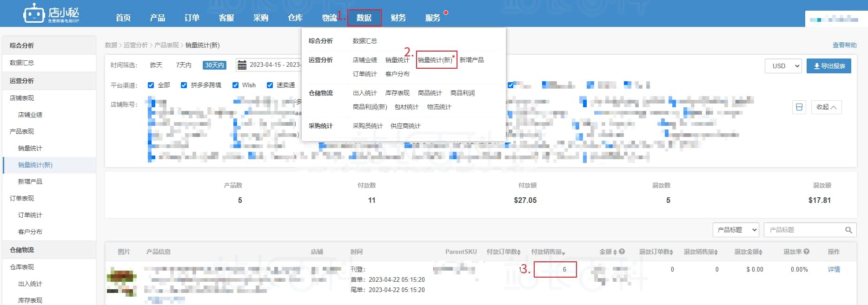The image size is (868, 305).
Task: Open 店铺业绩 in the left sidebar
Action: tap(30, 115)
